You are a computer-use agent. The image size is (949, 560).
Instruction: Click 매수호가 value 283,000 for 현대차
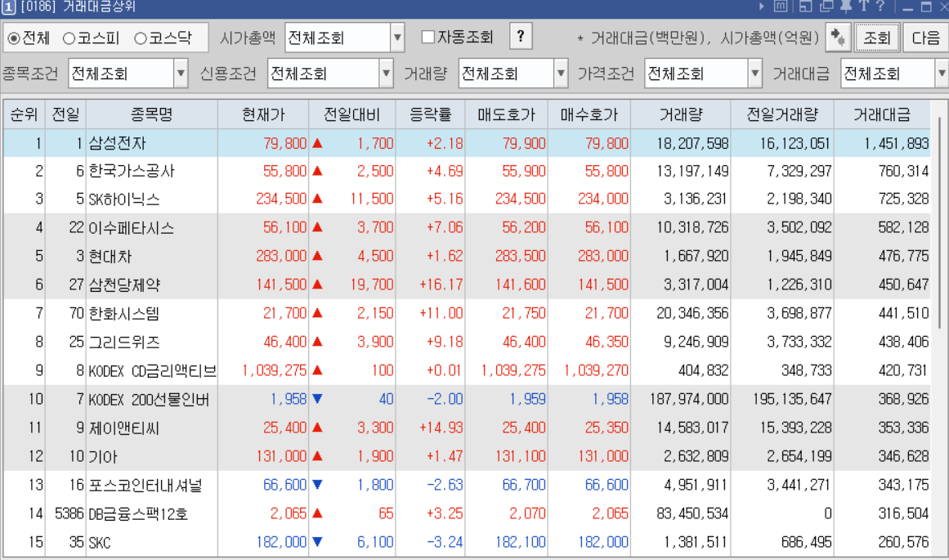tap(602, 256)
